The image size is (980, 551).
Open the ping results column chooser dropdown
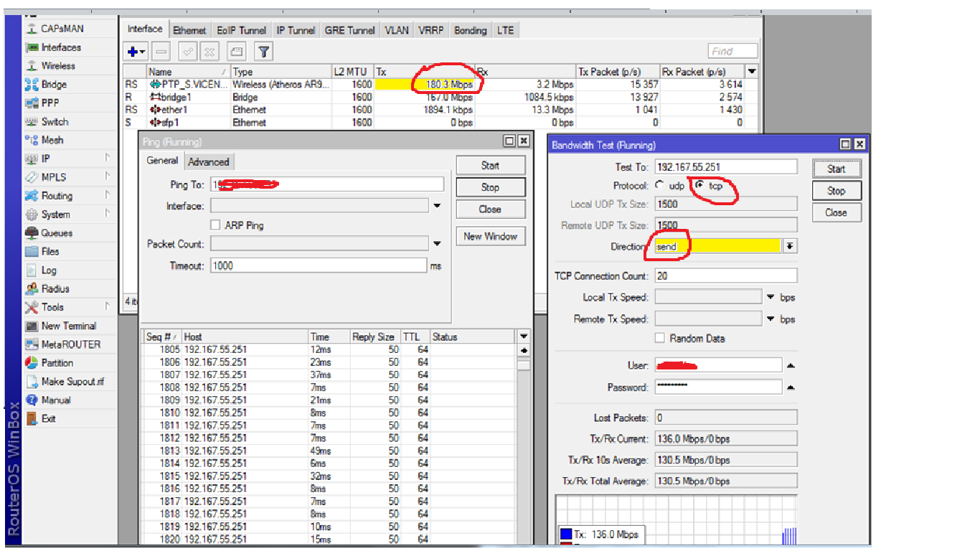(524, 336)
